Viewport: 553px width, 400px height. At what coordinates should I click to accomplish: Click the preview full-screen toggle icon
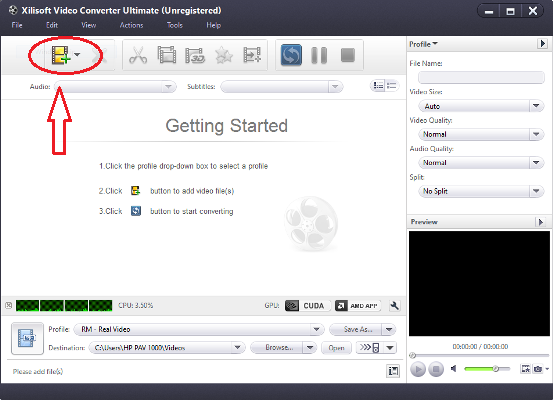tap(525, 369)
